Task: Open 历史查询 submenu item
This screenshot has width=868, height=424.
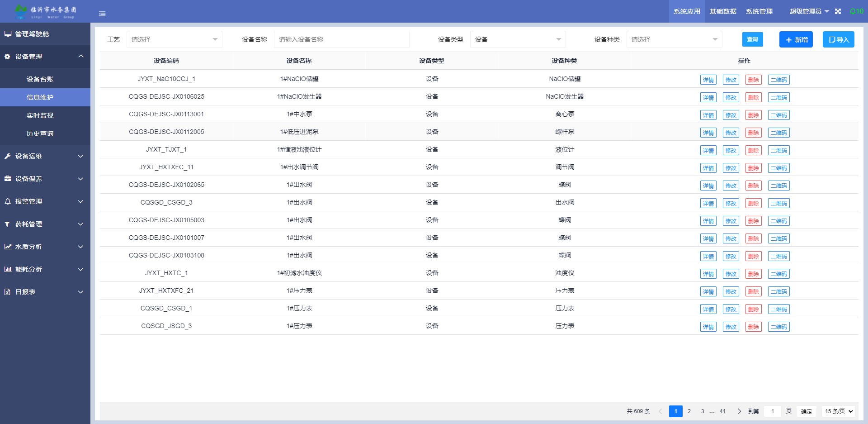Action: [45, 133]
